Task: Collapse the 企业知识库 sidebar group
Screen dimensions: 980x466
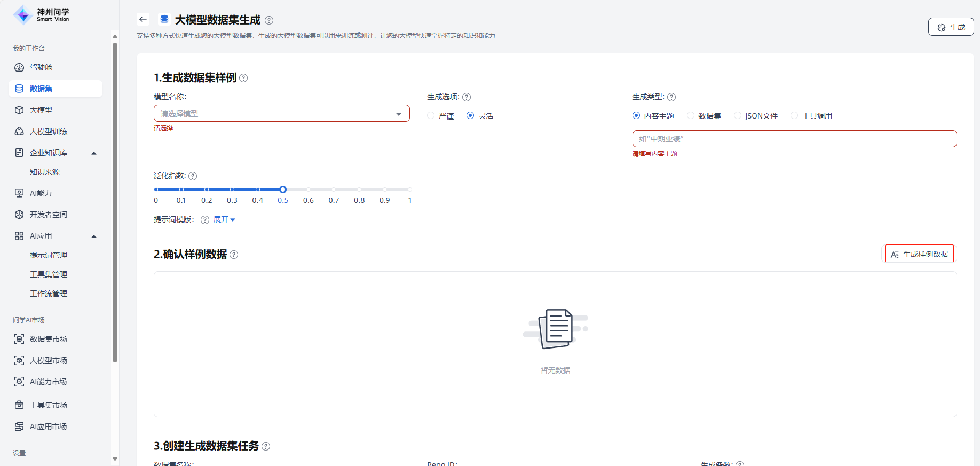Action: pos(94,153)
